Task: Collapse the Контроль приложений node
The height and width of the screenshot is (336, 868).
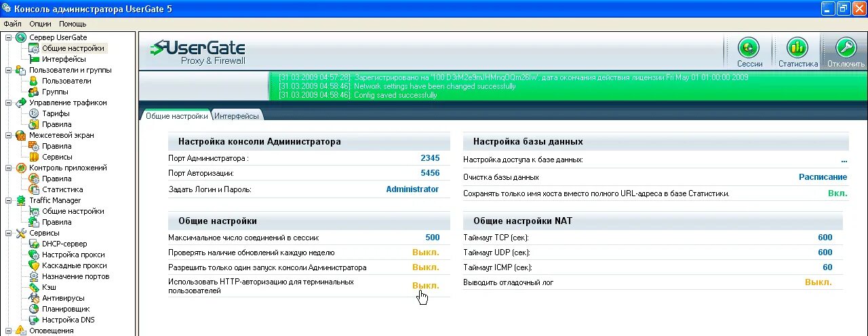Action: tap(9, 168)
